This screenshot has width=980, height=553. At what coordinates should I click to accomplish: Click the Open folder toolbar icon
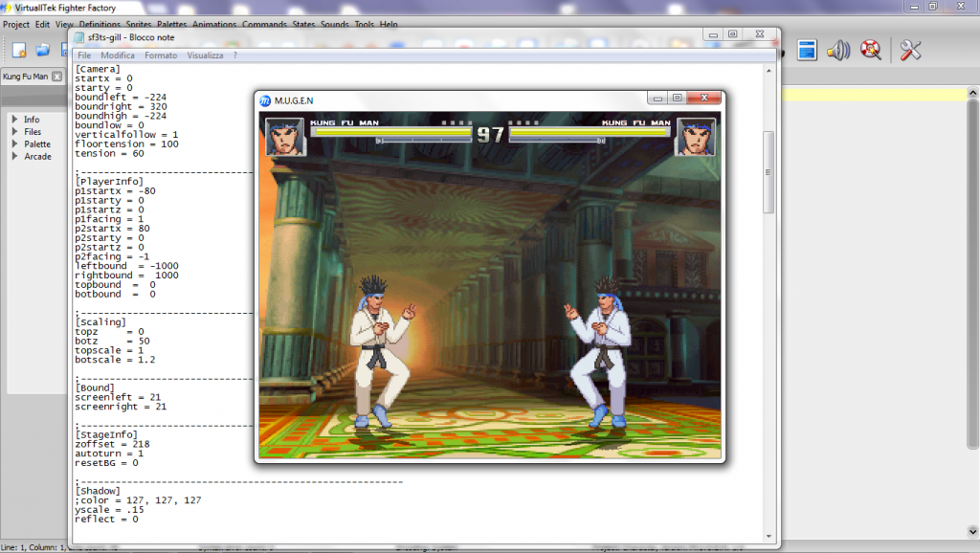pyautogui.click(x=43, y=51)
